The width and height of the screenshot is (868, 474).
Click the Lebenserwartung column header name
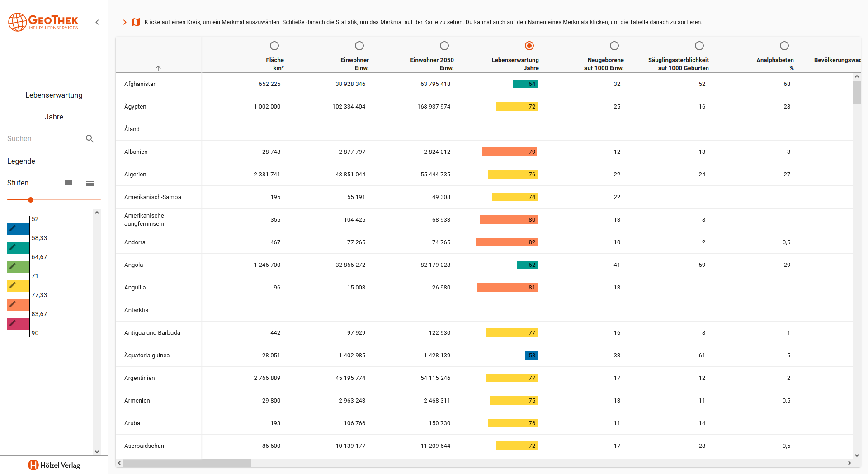click(x=515, y=60)
